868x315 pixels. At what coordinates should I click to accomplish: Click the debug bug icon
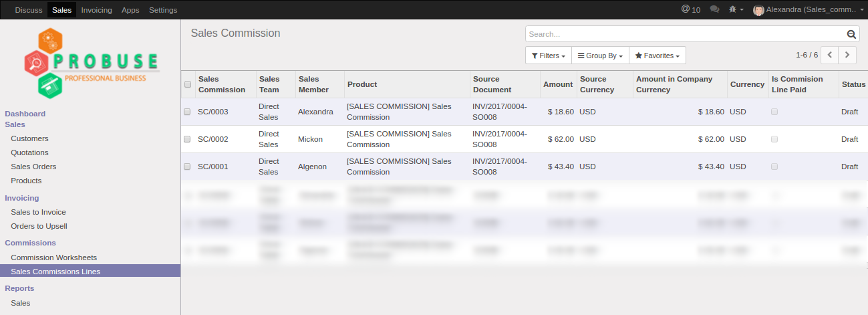coord(734,9)
